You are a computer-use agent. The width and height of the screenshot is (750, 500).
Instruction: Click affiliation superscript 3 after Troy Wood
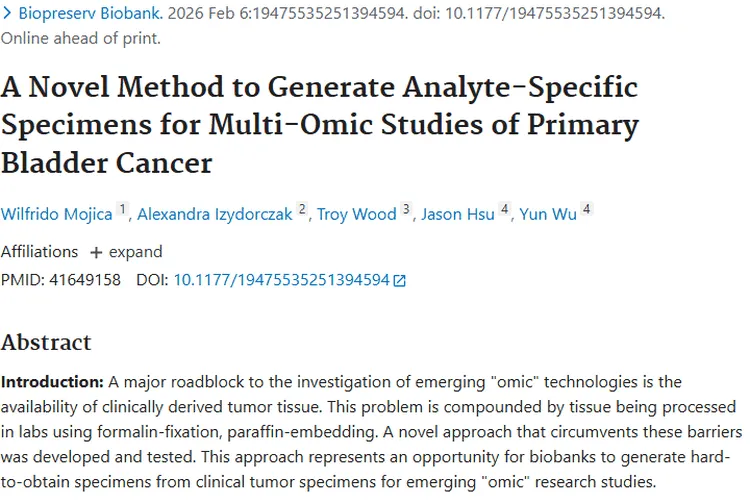click(x=406, y=210)
